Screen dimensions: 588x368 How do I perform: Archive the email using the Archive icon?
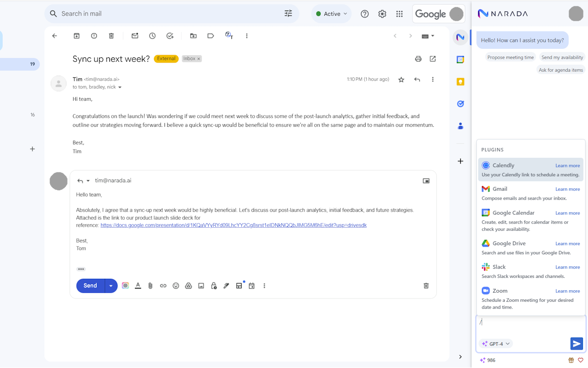click(x=76, y=35)
